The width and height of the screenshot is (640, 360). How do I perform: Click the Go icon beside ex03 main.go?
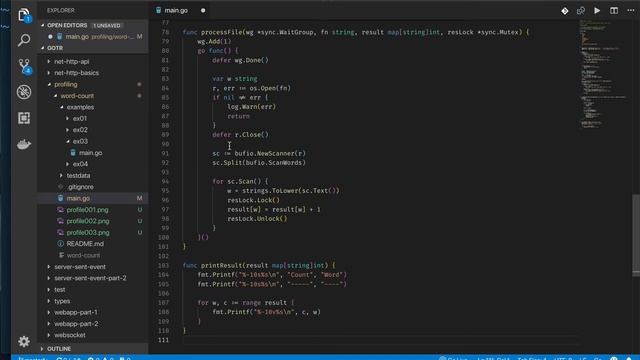click(x=73, y=153)
